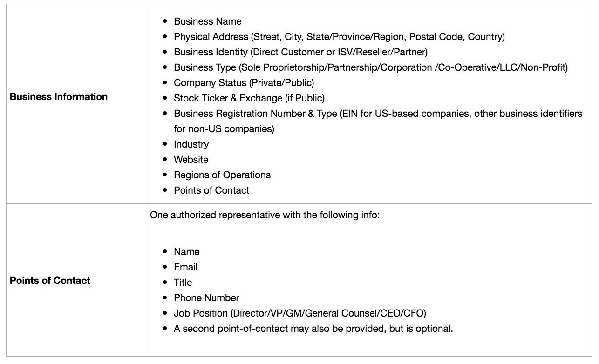Select Job Position (Director/VP/GM) line

coord(300,313)
